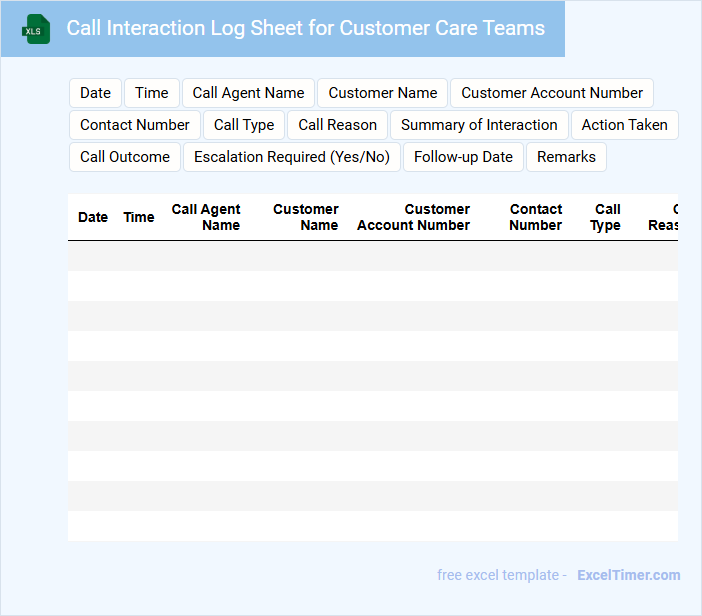Click the Customer Account Number column header
This screenshot has width=702, height=616.
tap(413, 217)
